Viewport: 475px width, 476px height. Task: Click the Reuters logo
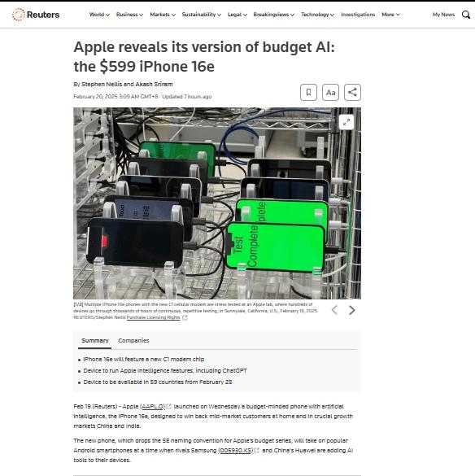point(36,15)
